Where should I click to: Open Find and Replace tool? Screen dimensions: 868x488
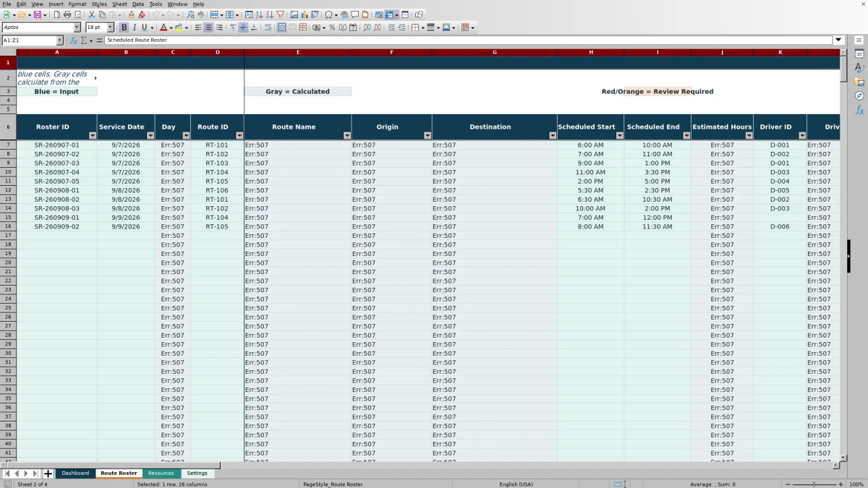(x=190, y=14)
